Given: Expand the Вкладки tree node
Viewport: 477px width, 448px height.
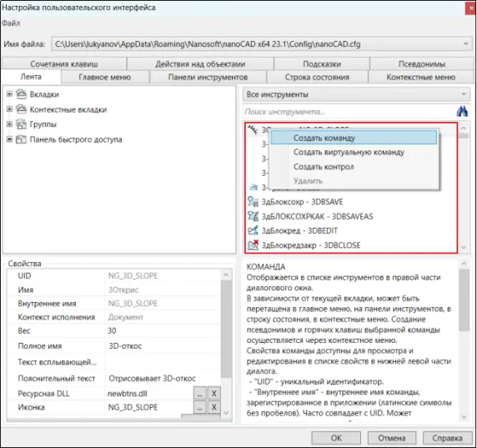Looking at the screenshot, I should click(9, 94).
